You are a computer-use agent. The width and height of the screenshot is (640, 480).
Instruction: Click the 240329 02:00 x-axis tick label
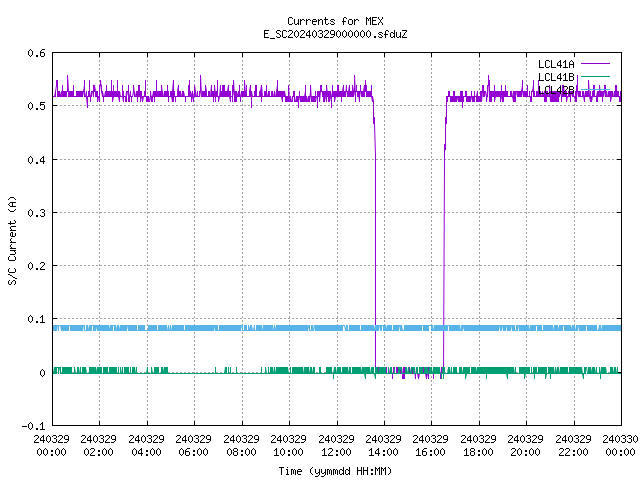point(98,445)
